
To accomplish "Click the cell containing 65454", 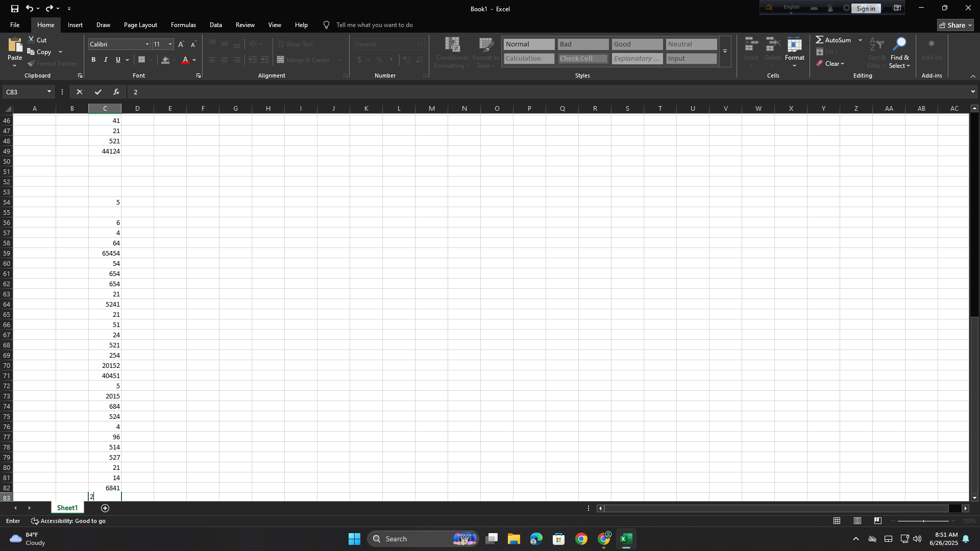I will coord(105,254).
